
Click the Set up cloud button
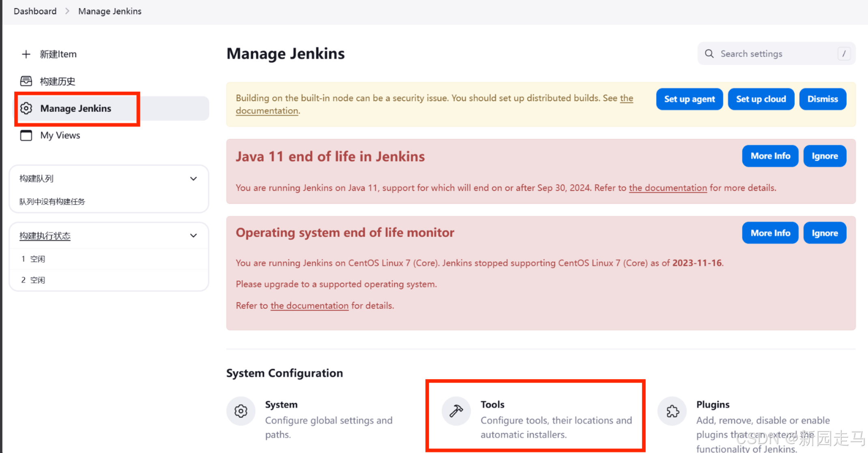761,99
